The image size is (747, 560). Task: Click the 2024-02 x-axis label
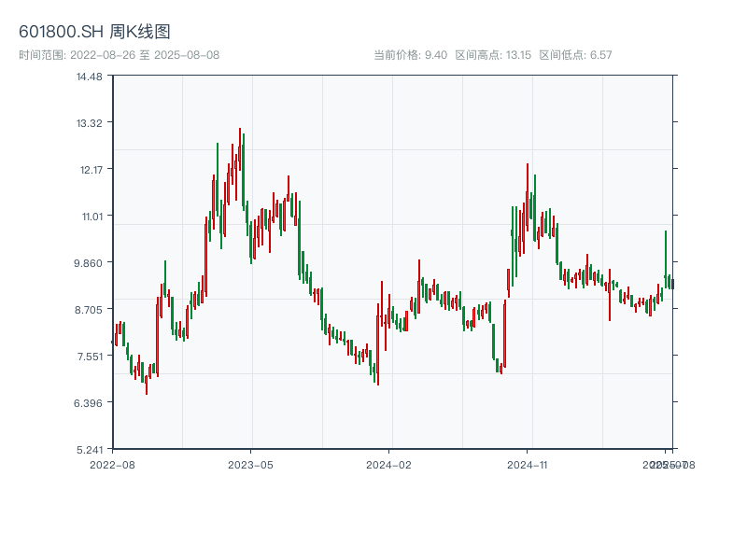click(388, 465)
